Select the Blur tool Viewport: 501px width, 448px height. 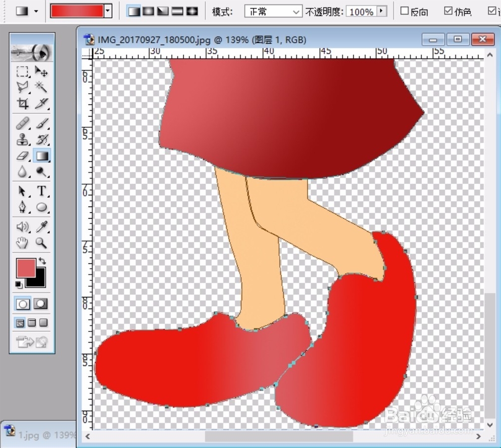tap(23, 172)
